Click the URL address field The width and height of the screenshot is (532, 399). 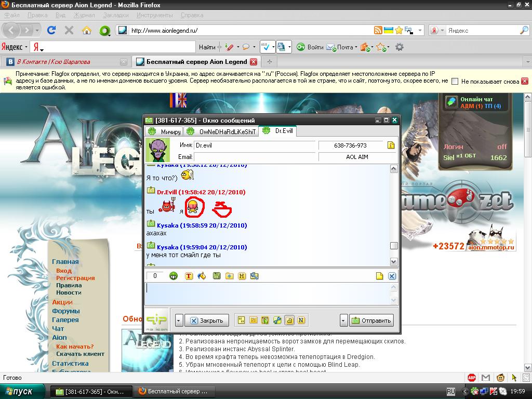pyautogui.click(x=251, y=31)
